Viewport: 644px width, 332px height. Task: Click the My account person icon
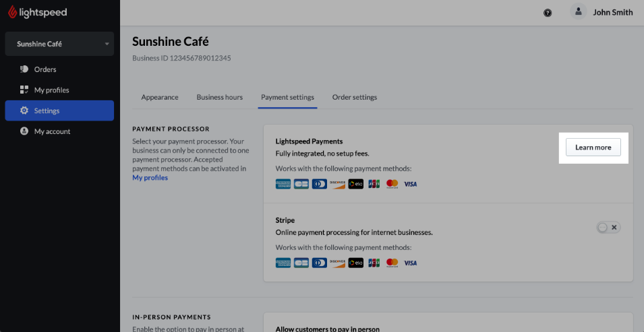click(x=24, y=131)
